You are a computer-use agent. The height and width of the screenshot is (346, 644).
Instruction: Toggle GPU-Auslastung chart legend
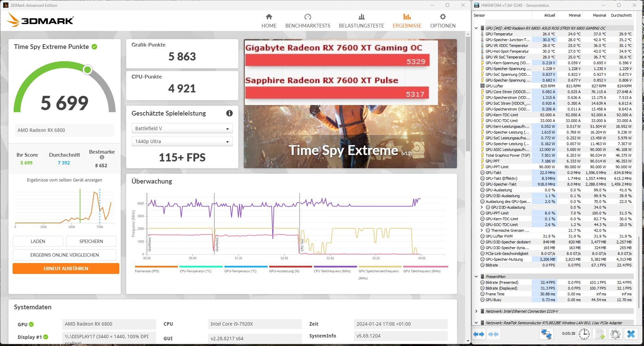(x=290, y=269)
